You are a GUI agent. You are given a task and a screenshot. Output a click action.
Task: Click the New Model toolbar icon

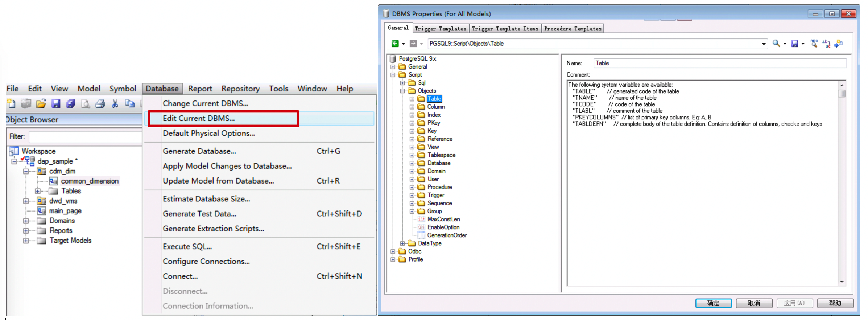click(11, 104)
